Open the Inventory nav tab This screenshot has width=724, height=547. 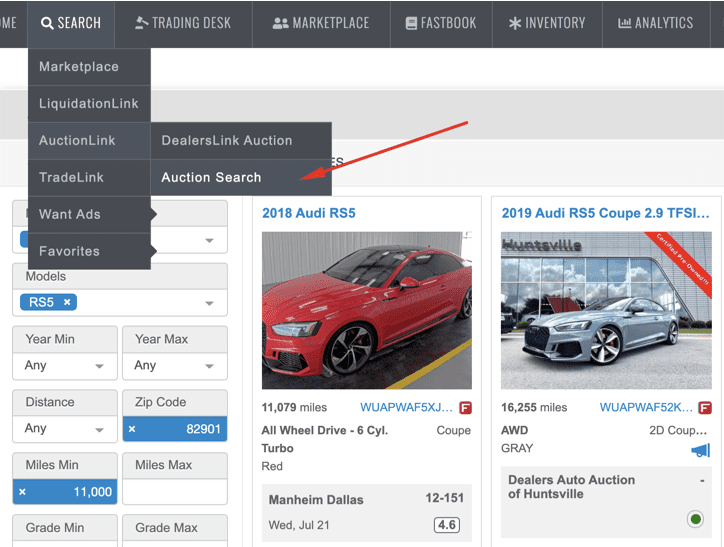pyautogui.click(x=547, y=23)
